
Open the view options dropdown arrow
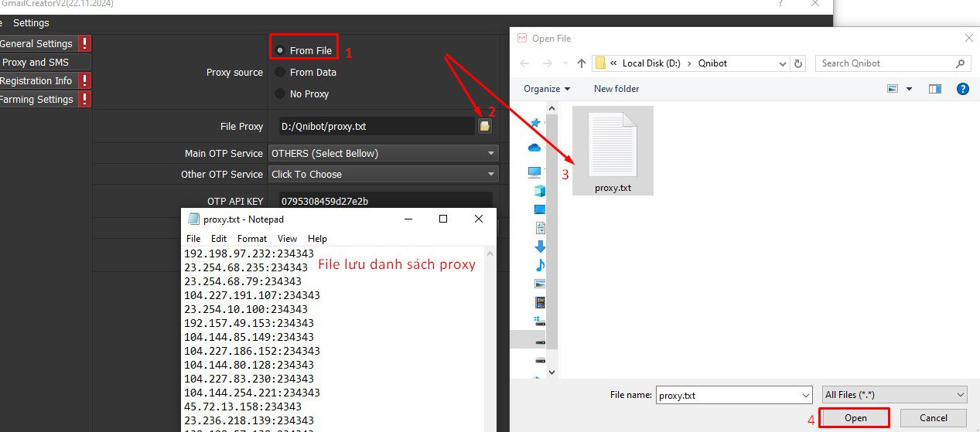[x=910, y=89]
